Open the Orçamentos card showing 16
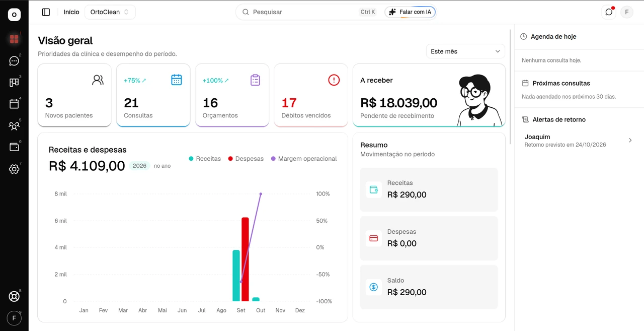The image size is (644, 331). (x=232, y=95)
